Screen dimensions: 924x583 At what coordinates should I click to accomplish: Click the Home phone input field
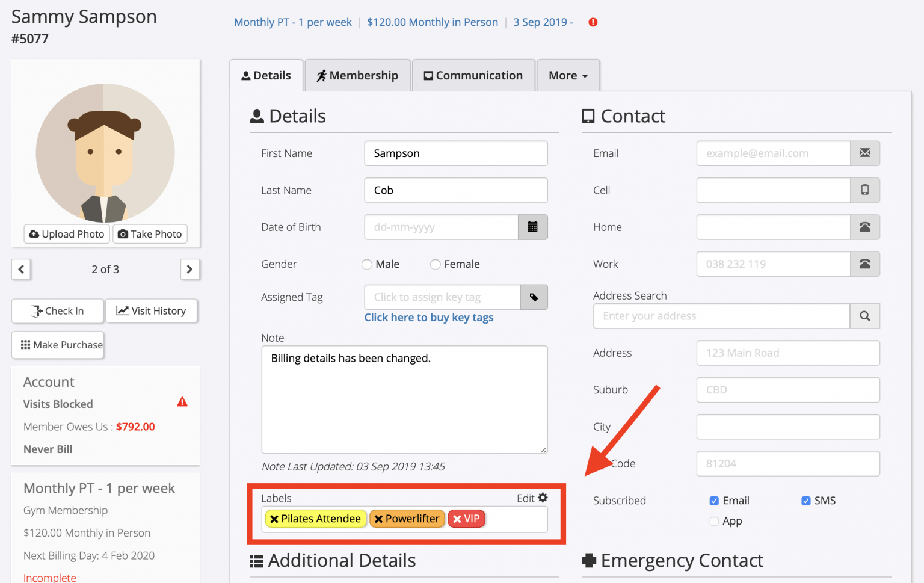pyautogui.click(x=774, y=227)
